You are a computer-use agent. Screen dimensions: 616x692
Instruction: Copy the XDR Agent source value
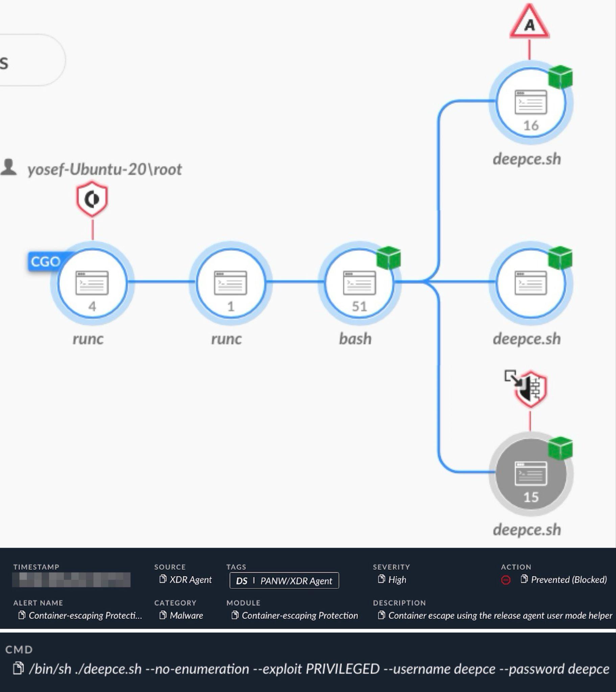(x=163, y=579)
